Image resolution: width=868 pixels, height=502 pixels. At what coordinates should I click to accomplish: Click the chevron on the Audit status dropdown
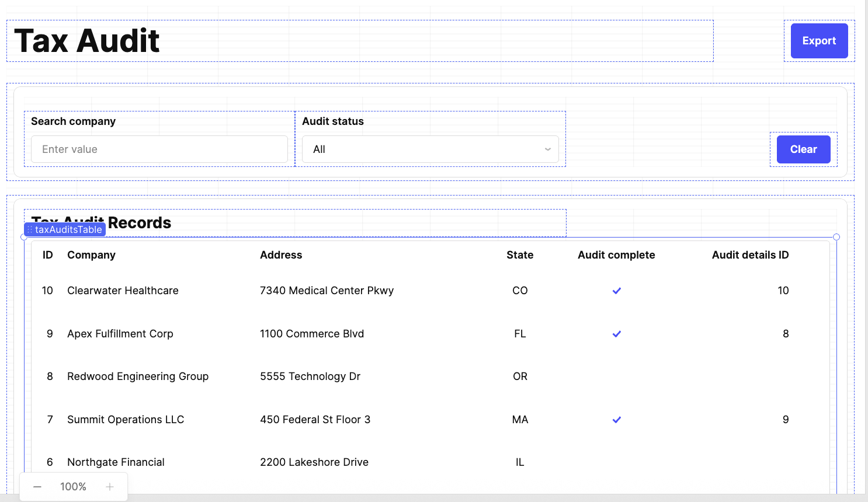[x=547, y=149]
